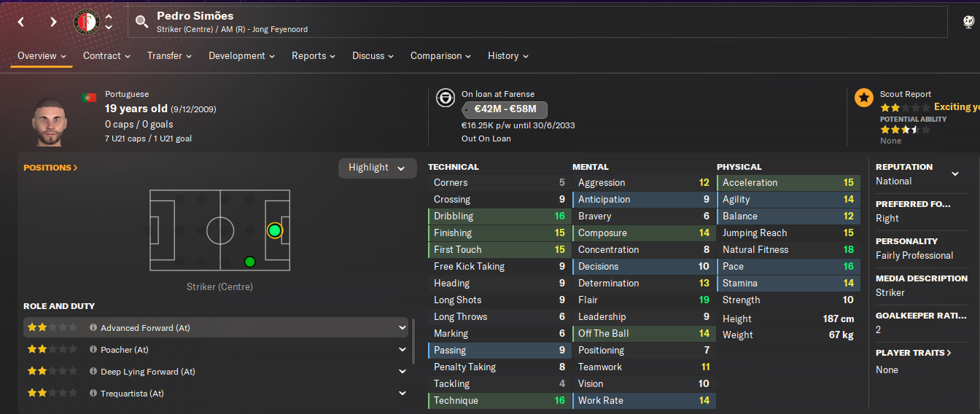980x414 pixels.
Task: Open the POSITIONS link
Action: pyautogui.click(x=50, y=168)
